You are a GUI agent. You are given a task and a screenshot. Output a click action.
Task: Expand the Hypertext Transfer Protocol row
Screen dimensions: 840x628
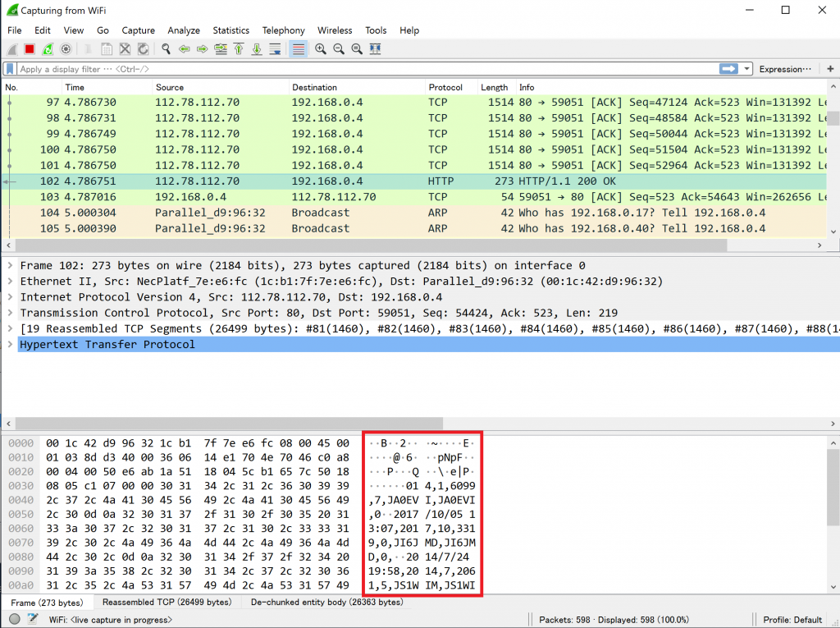(x=10, y=344)
